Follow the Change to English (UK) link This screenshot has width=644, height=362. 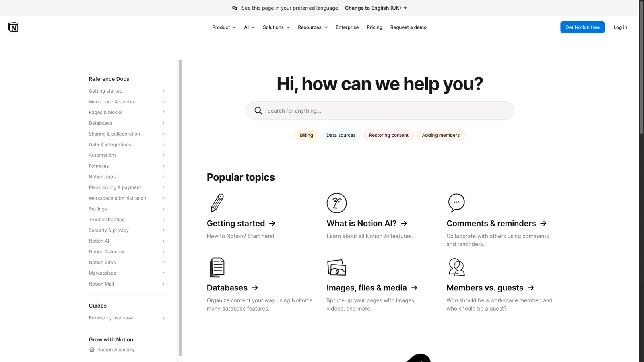(x=376, y=8)
